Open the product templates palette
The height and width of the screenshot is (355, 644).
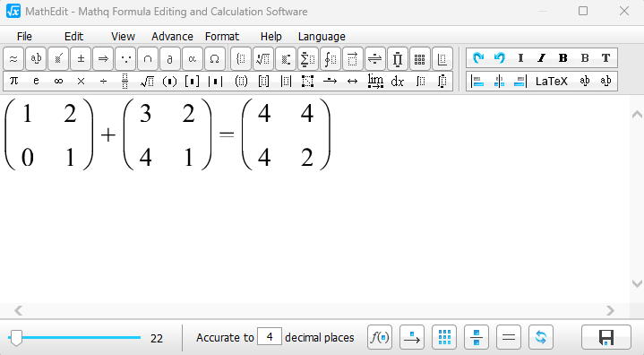click(x=397, y=59)
